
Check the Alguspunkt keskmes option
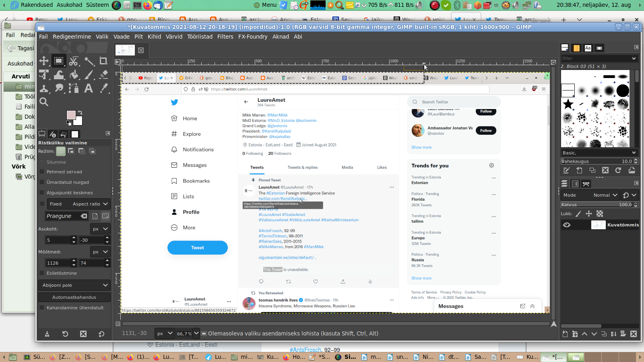click(x=42, y=193)
